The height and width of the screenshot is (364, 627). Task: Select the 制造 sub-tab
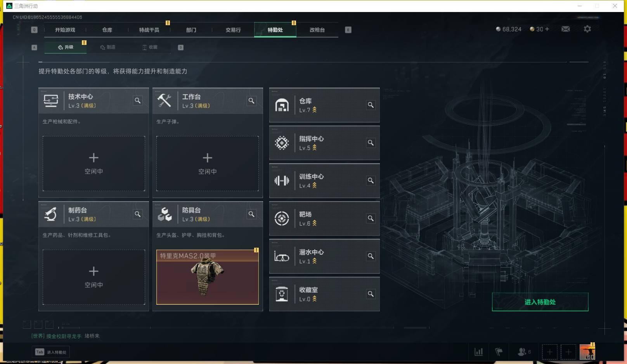[107, 47]
